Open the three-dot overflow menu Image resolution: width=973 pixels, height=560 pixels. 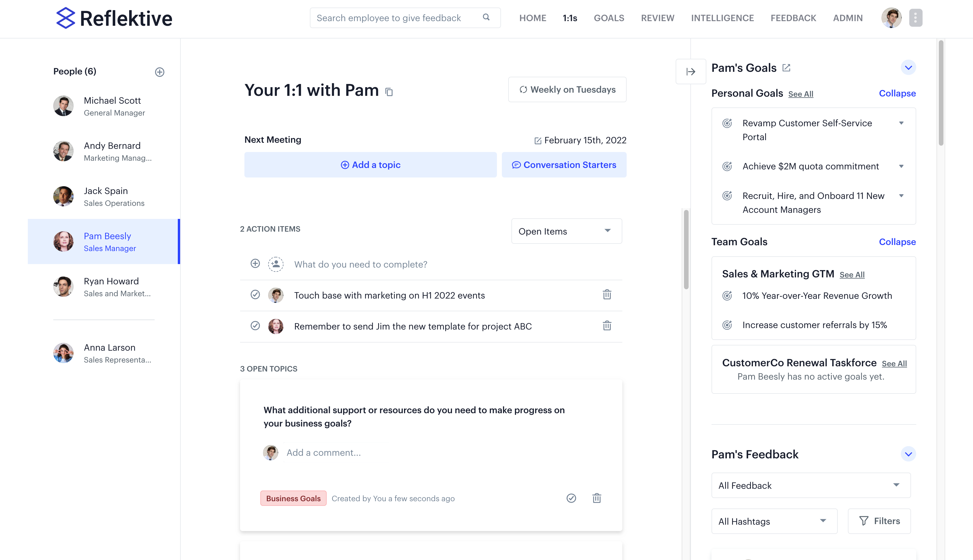[916, 18]
